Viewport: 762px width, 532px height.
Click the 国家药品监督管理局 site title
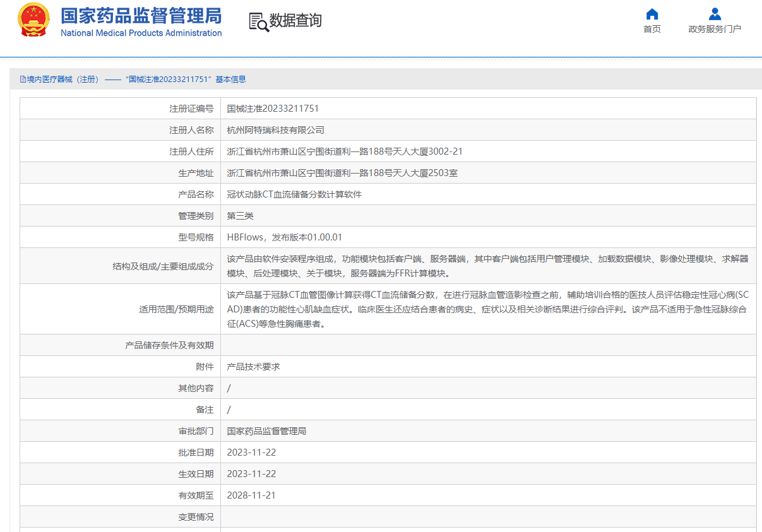point(141,15)
